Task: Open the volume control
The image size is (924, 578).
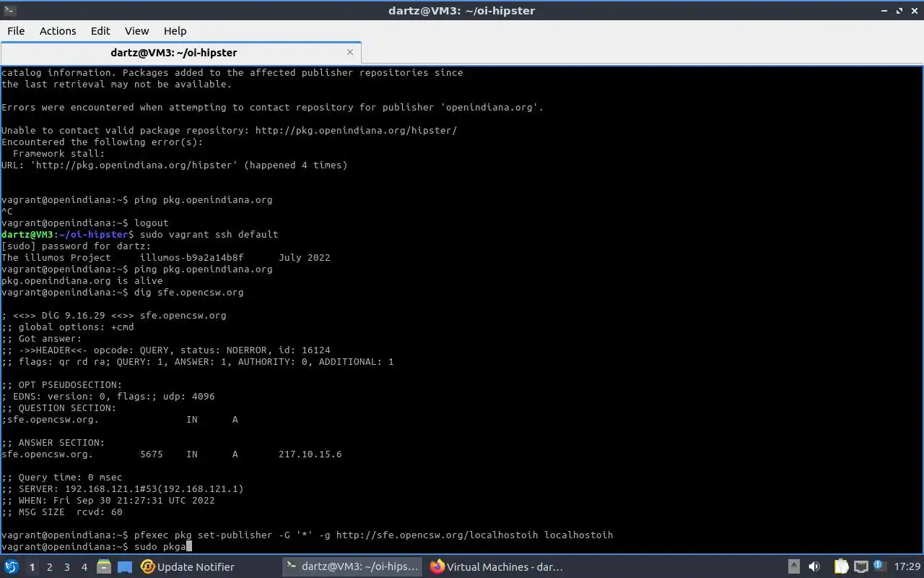Action: [814, 567]
